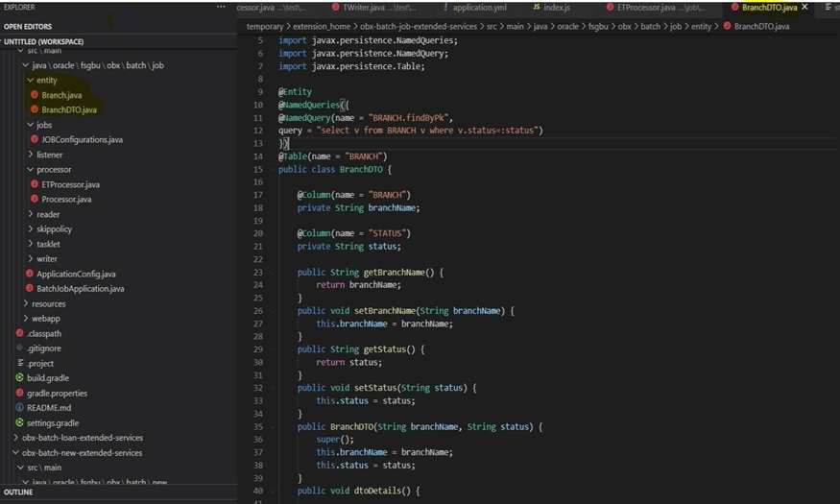Close the BranchDTO.java editor tab
The image size is (840, 504).
point(804,7)
